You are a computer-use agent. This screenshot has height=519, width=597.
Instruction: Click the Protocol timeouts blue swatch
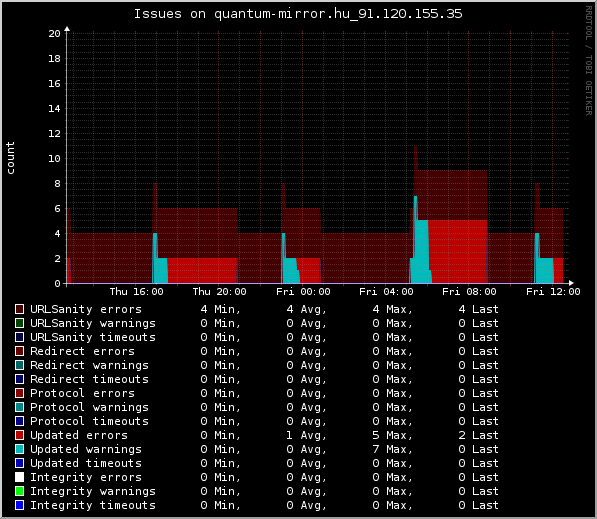point(19,421)
